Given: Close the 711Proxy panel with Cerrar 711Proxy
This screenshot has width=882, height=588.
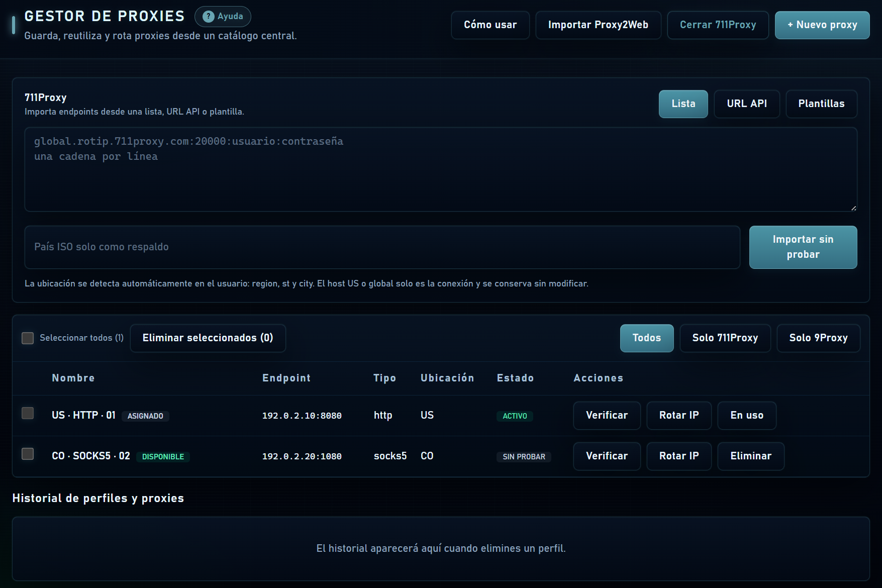Looking at the screenshot, I should pos(718,25).
